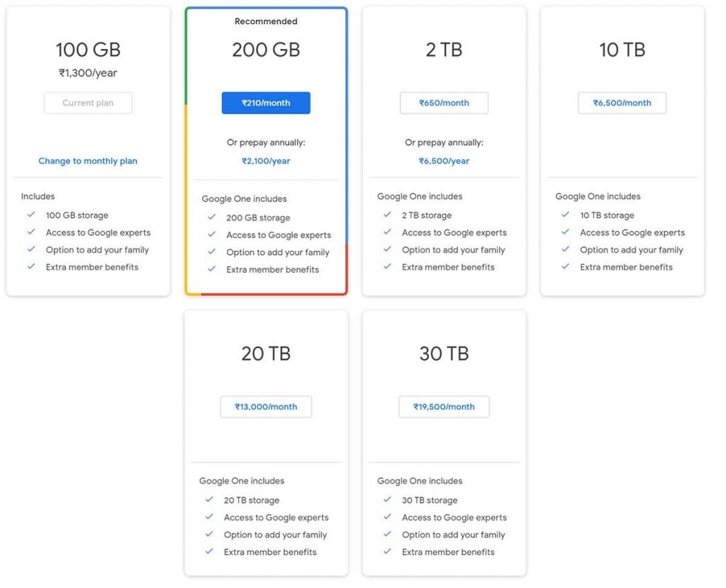Click checkmark beside Google experts in 10 TB card

(x=565, y=232)
